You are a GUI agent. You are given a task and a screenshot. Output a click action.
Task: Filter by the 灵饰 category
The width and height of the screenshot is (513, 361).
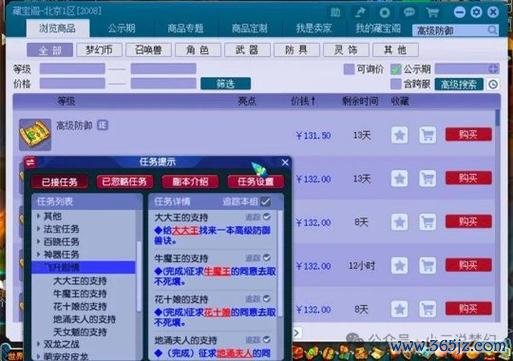(x=346, y=50)
